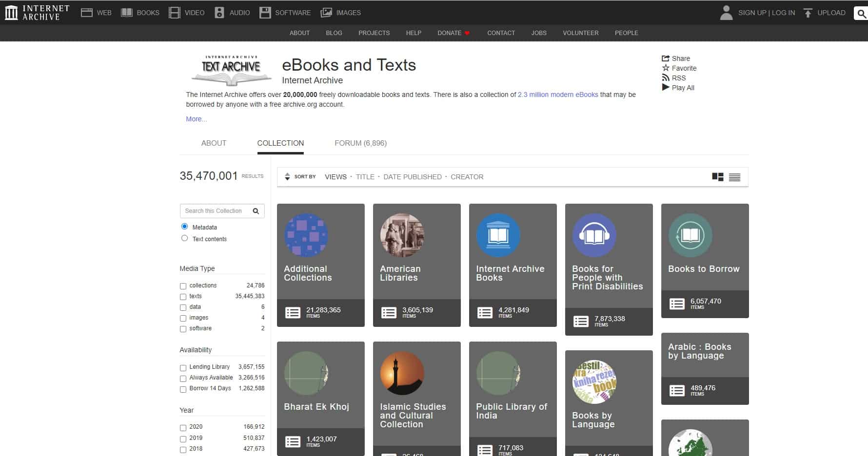Click the RSS feed icon

click(666, 77)
